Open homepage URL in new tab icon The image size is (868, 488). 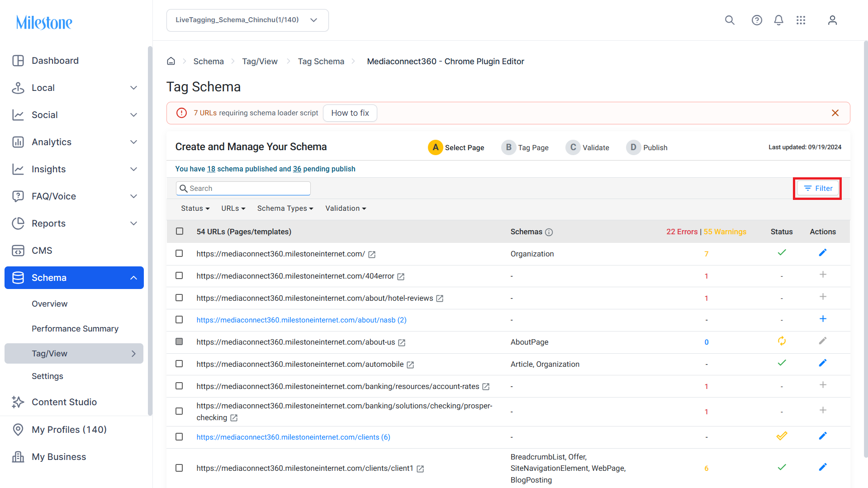point(372,255)
